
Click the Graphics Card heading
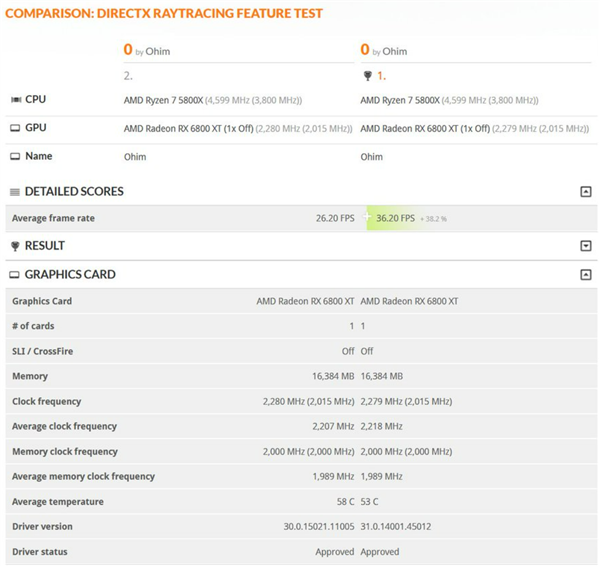click(70, 274)
